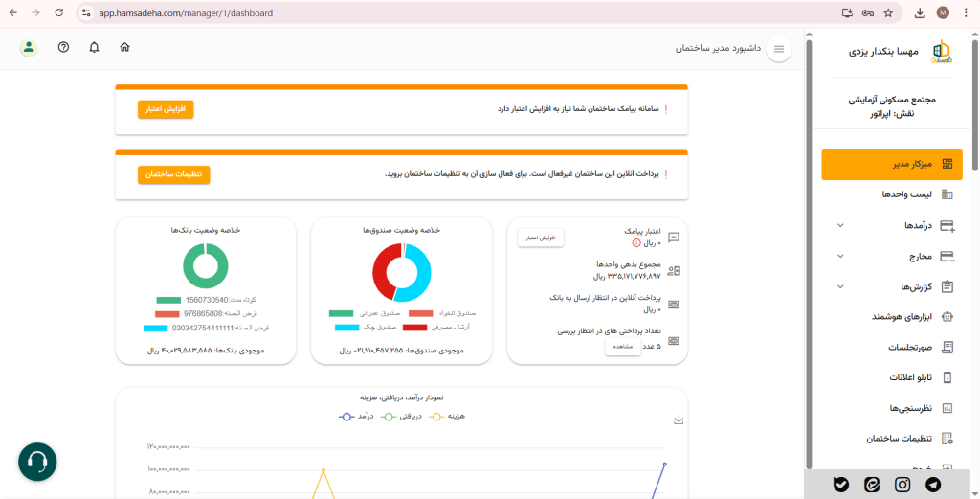Click مجتمع مسکونی آزمایشی building name
This screenshot has width=980, height=499.
pos(892,100)
